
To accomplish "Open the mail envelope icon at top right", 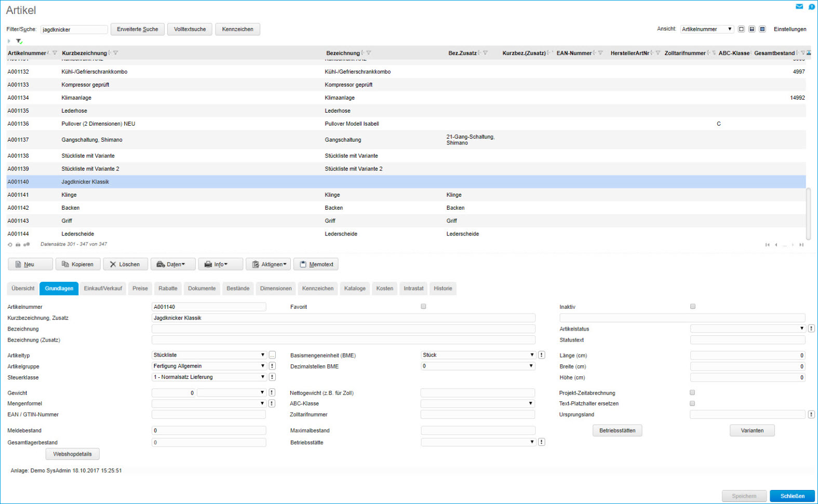I will (x=799, y=7).
